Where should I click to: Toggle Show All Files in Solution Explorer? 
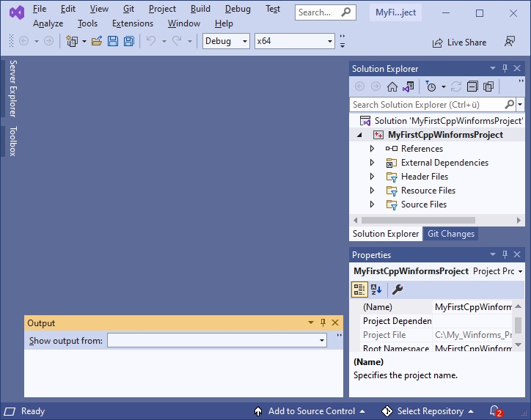(x=488, y=86)
